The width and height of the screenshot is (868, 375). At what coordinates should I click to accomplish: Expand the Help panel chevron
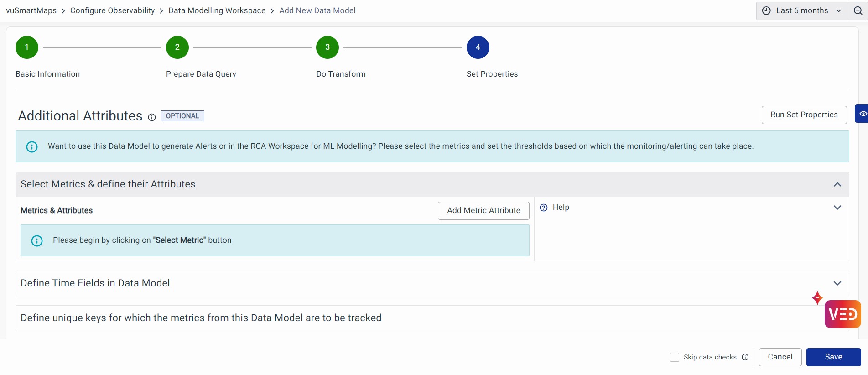tap(837, 208)
